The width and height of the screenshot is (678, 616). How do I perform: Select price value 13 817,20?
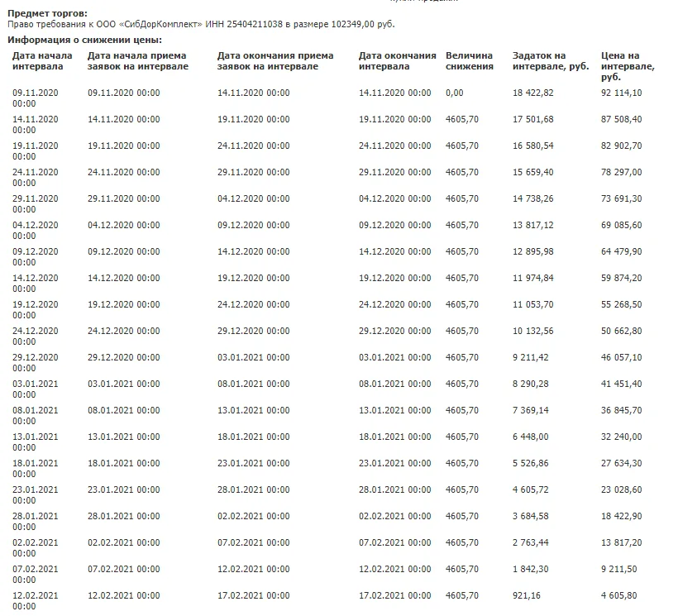[621, 542]
